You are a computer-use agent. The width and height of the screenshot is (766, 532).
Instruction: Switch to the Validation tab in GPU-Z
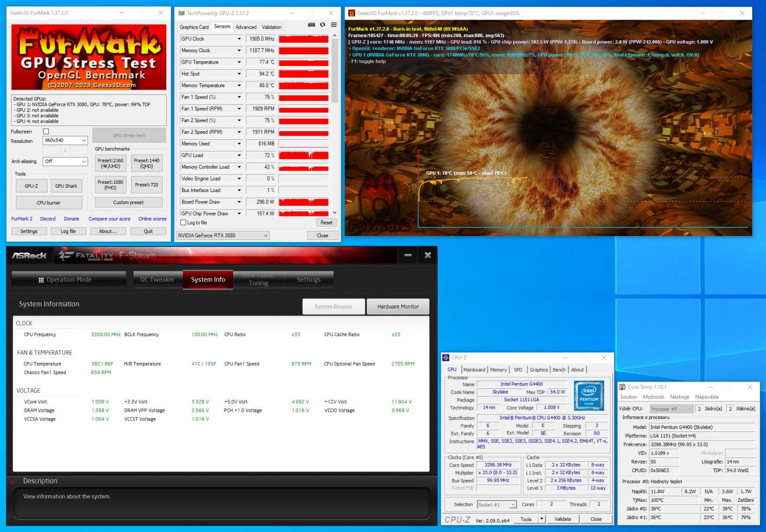pos(271,27)
